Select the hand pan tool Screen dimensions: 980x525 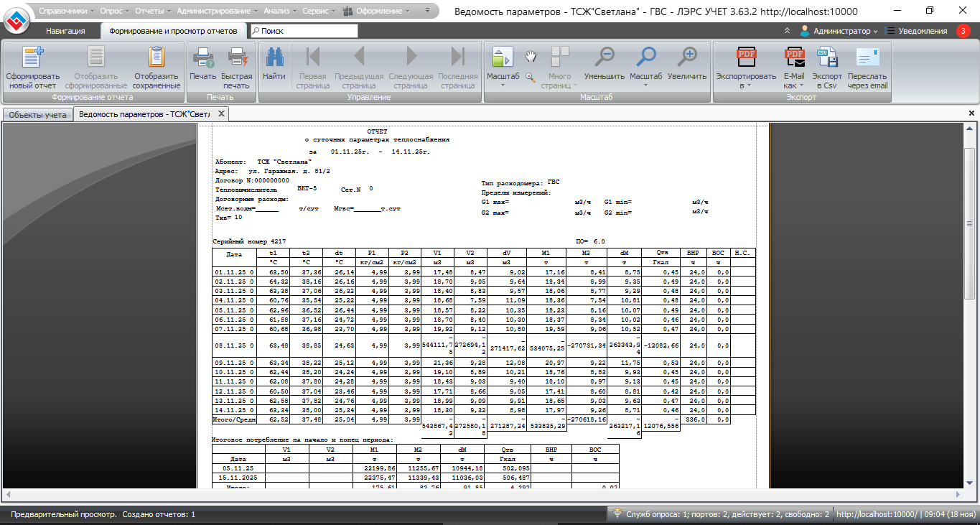pyautogui.click(x=531, y=56)
